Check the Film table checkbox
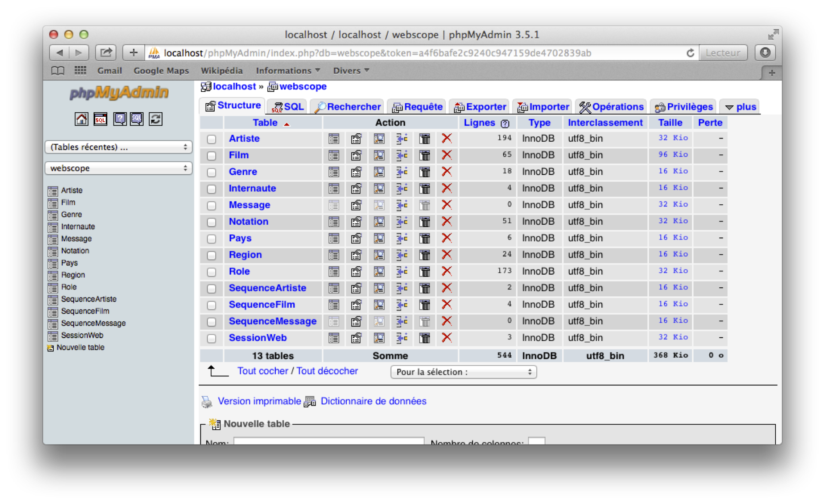This screenshot has width=825, height=504. (211, 155)
